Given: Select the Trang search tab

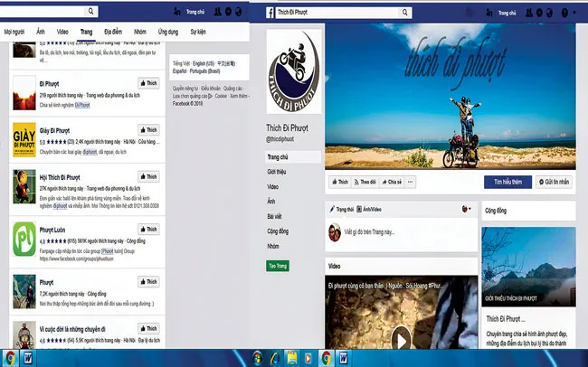Looking at the screenshot, I should click(86, 32).
